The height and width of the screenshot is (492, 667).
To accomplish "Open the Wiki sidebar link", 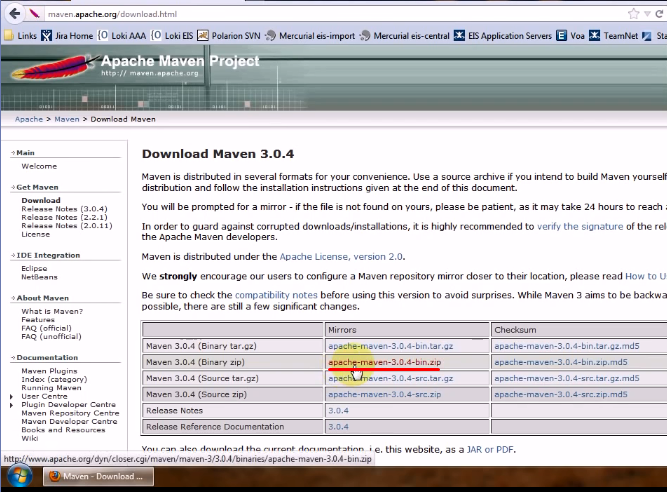I will pyautogui.click(x=30, y=438).
